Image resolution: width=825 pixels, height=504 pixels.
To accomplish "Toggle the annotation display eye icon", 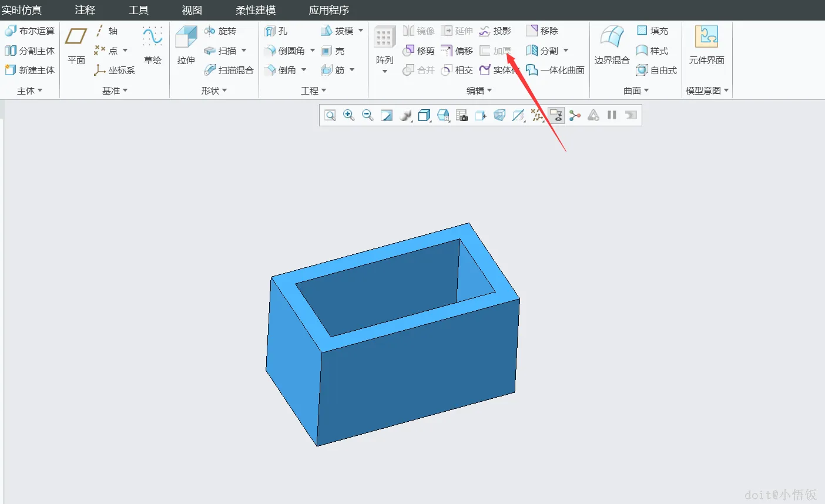I will [x=556, y=115].
